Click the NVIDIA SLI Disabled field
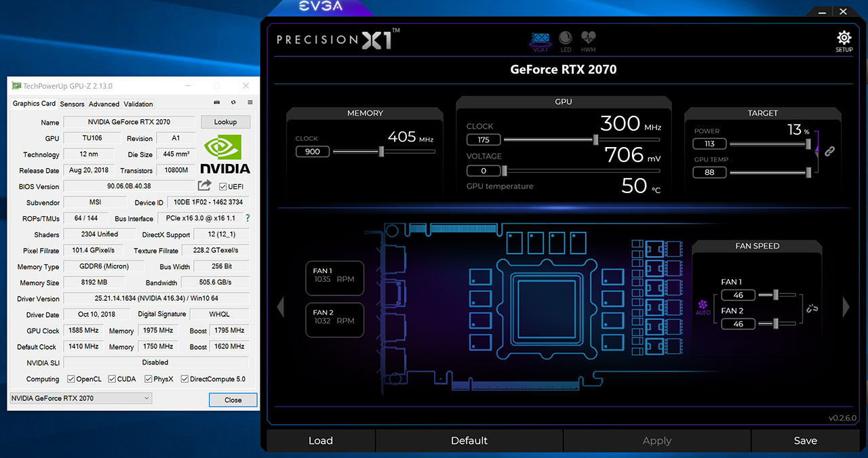Screen dimensions: 868x458 click(x=156, y=362)
